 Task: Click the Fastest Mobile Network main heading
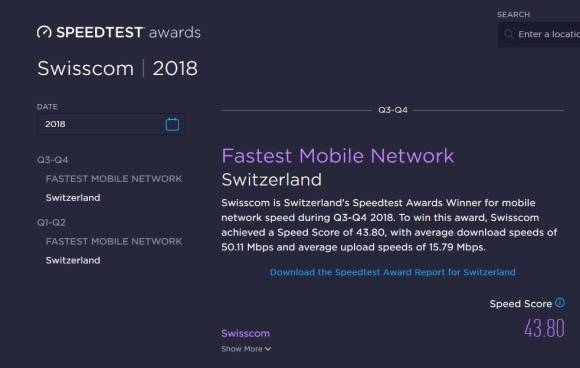pos(337,156)
